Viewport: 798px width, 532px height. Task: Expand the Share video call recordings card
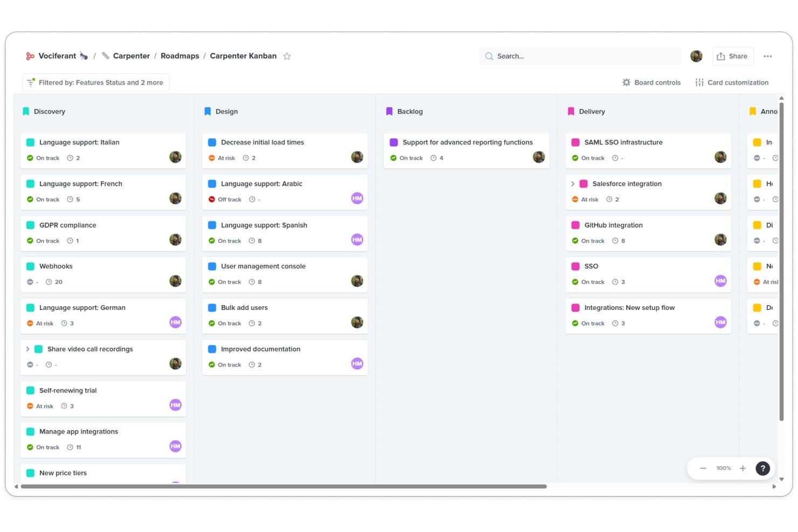coord(27,349)
